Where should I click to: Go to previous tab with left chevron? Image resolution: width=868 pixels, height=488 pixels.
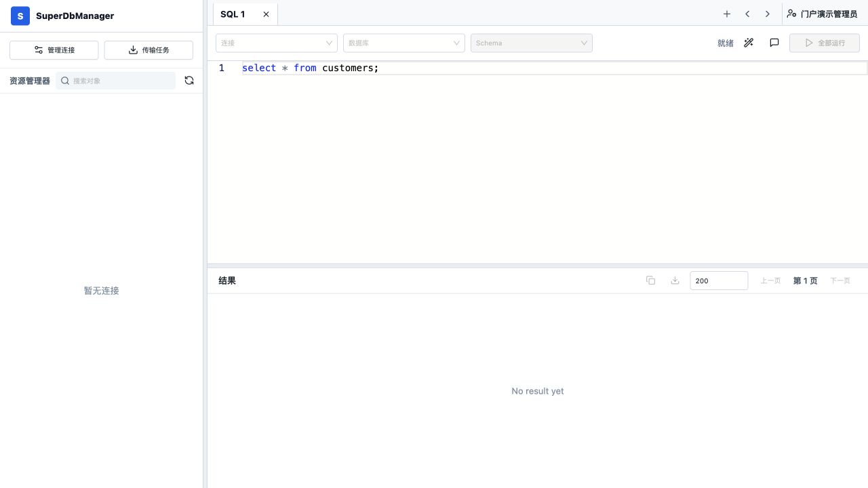tap(747, 14)
